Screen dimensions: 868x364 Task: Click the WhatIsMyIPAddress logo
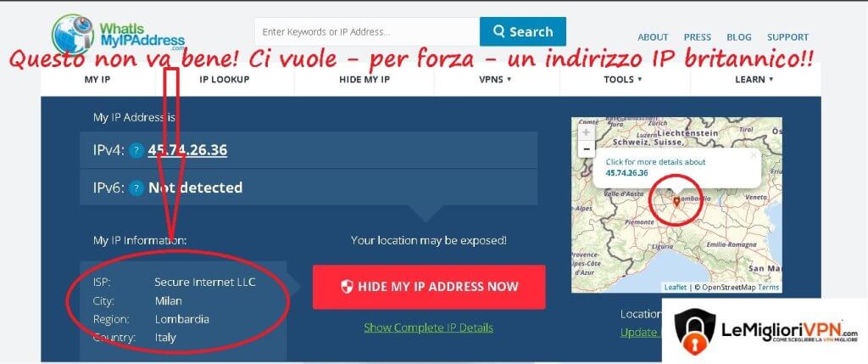[118, 34]
